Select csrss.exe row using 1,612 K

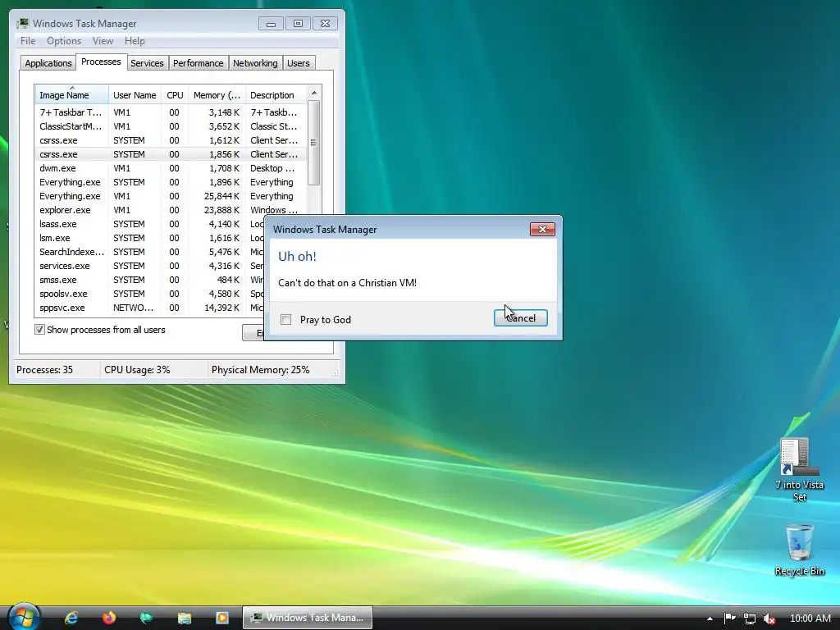pyautogui.click(x=171, y=140)
